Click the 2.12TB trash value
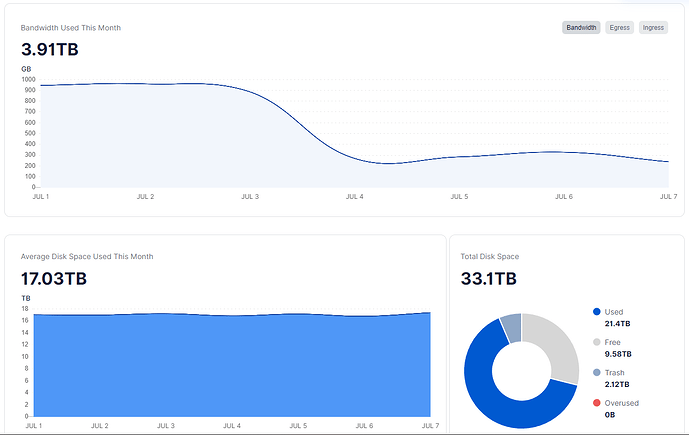 click(618, 384)
